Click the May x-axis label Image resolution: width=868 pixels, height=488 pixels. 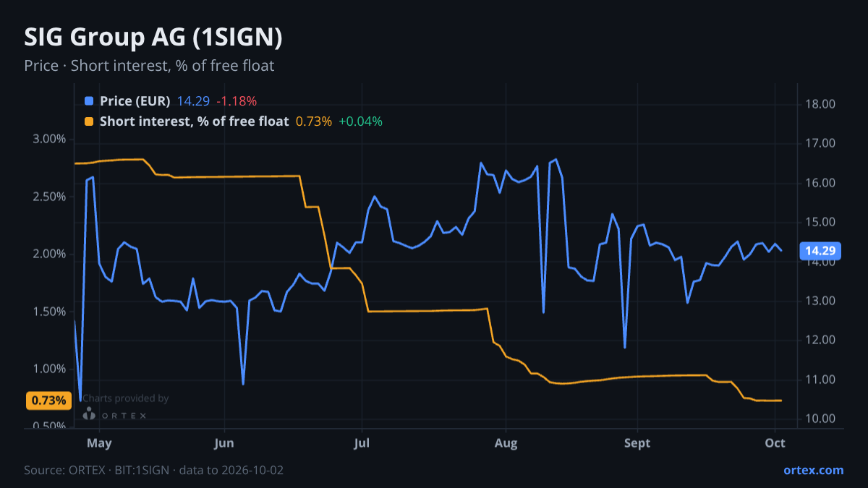tap(99, 443)
